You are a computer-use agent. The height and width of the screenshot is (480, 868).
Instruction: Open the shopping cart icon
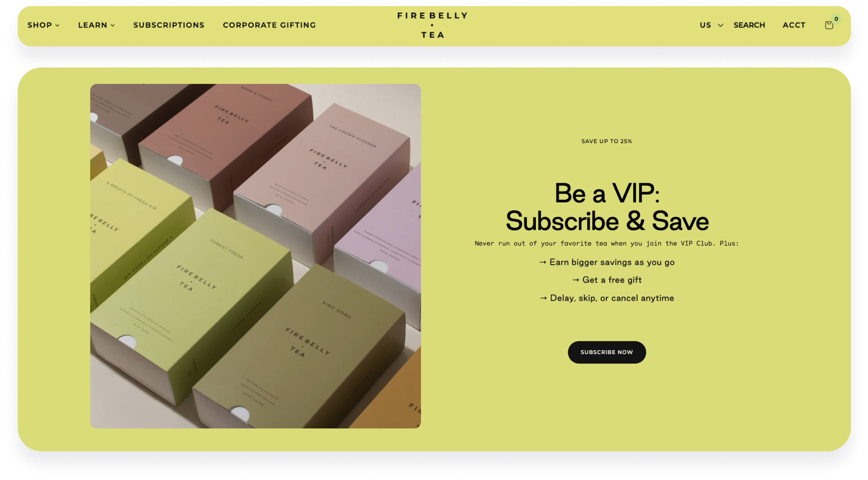click(829, 25)
